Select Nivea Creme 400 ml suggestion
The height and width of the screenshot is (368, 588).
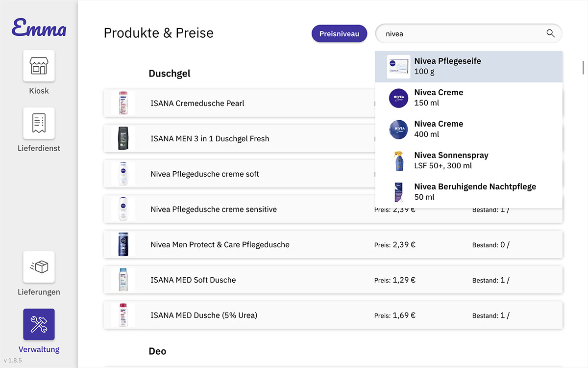468,130
